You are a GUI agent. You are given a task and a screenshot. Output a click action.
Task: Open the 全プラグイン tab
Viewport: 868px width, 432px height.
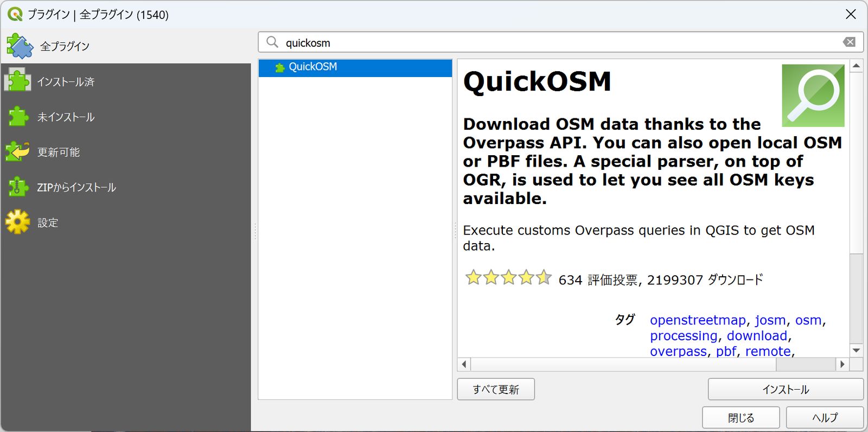coord(126,46)
